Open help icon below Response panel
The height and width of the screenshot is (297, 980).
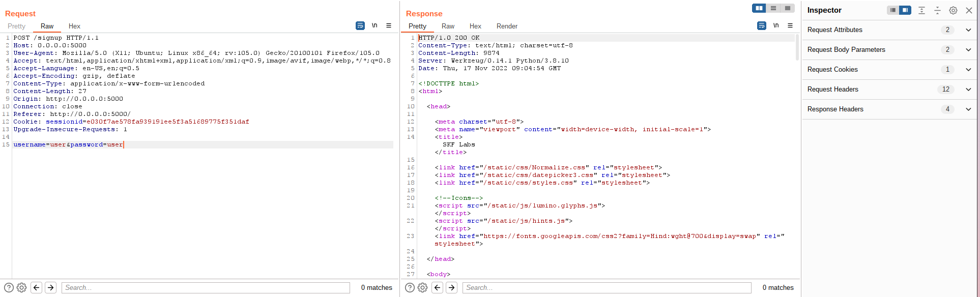pos(410,288)
